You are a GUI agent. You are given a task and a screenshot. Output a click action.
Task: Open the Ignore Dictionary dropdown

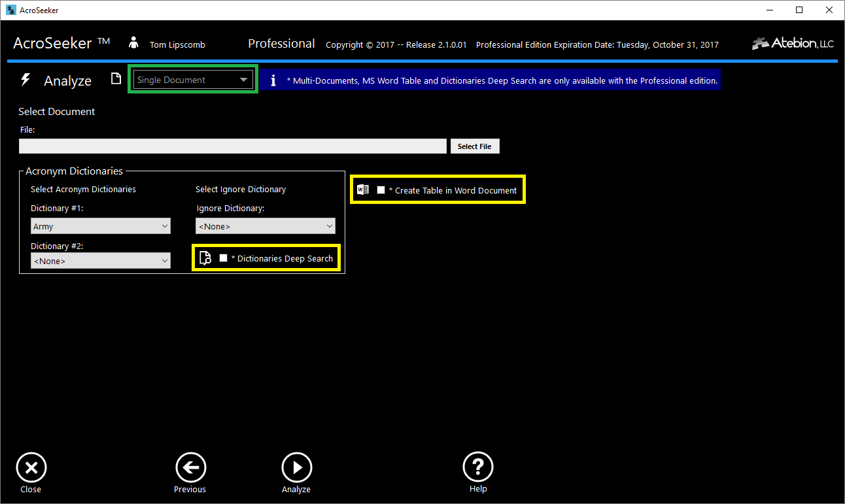click(x=266, y=226)
